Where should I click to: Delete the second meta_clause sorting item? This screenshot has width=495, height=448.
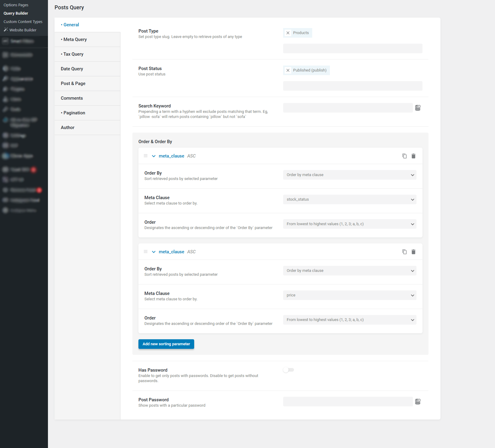coord(413,252)
